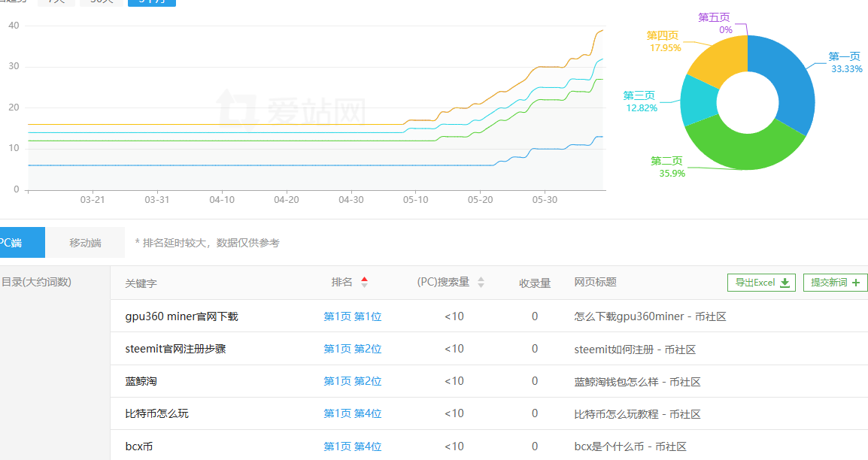Click page title 怎么下载gpu360miner - 币社区

click(x=650, y=316)
